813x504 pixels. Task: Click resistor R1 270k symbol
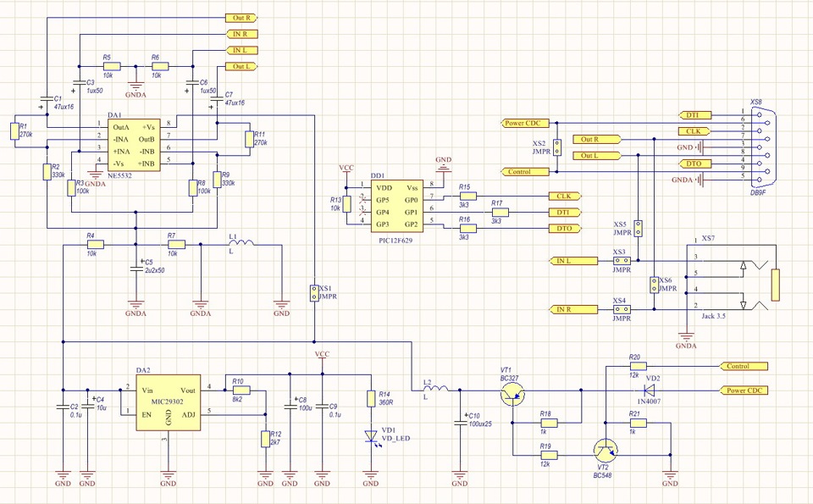14,131
